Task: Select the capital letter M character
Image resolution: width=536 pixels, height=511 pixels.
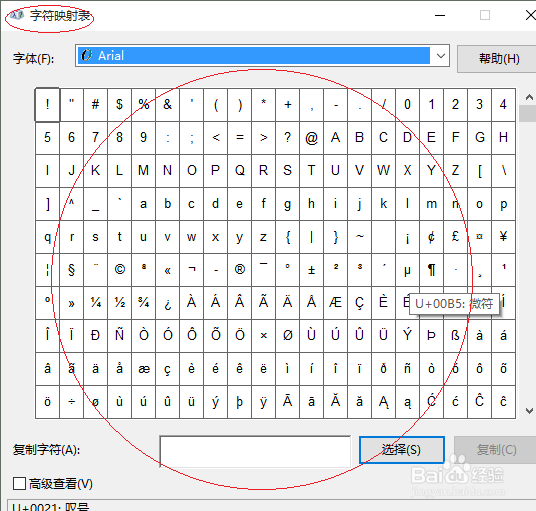Action: click(144, 171)
